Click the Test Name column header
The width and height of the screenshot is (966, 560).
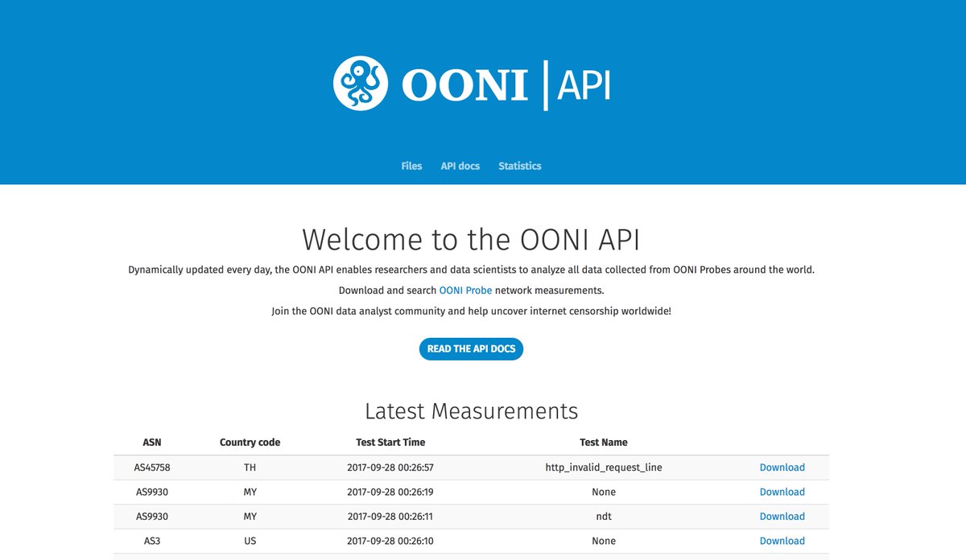[x=604, y=442]
